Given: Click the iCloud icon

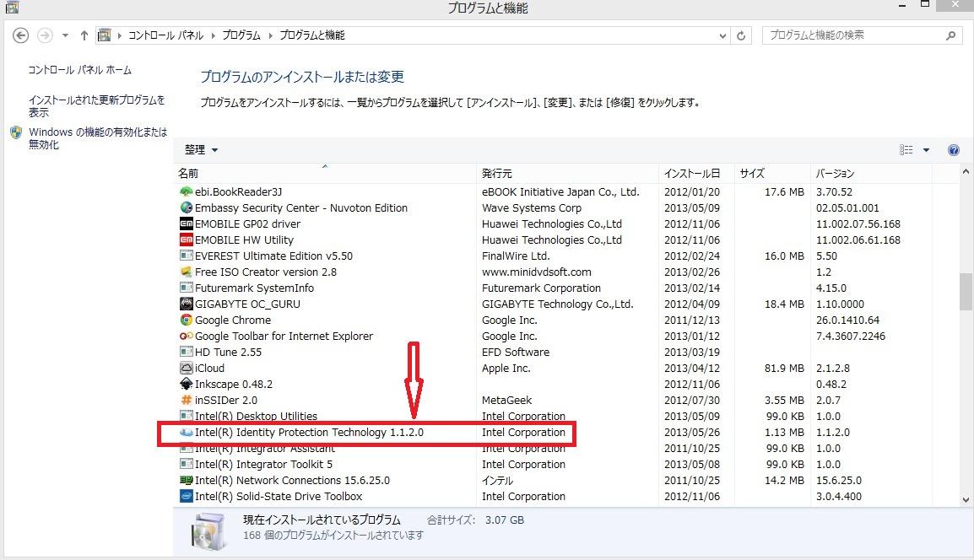Looking at the screenshot, I should (x=186, y=369).
